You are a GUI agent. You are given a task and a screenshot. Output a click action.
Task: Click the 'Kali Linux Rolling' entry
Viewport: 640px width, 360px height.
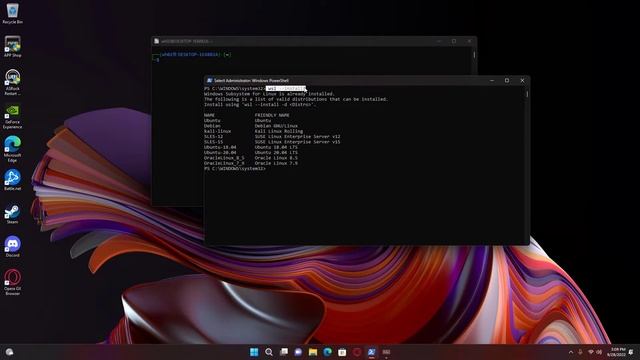pos(279,131)
